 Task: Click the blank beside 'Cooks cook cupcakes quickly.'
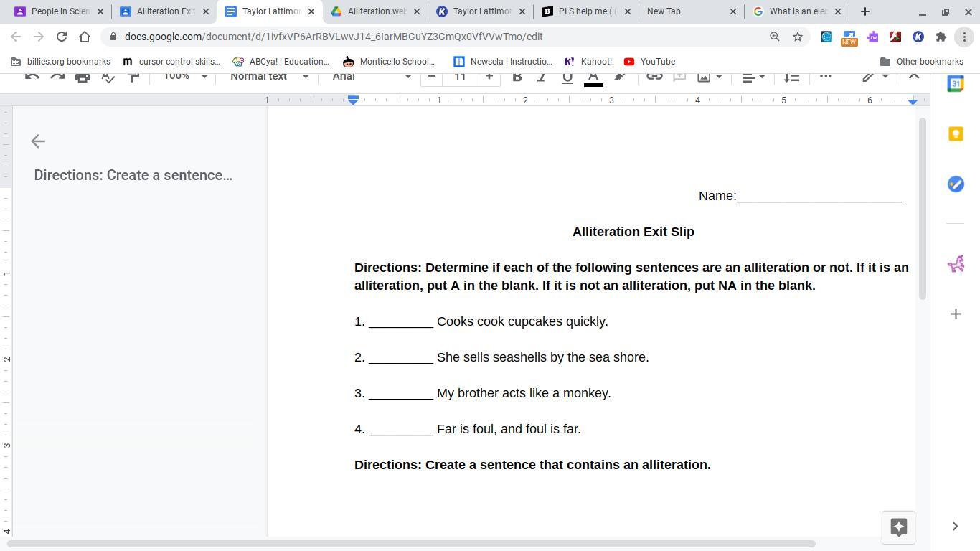click(x=401, y=322)
